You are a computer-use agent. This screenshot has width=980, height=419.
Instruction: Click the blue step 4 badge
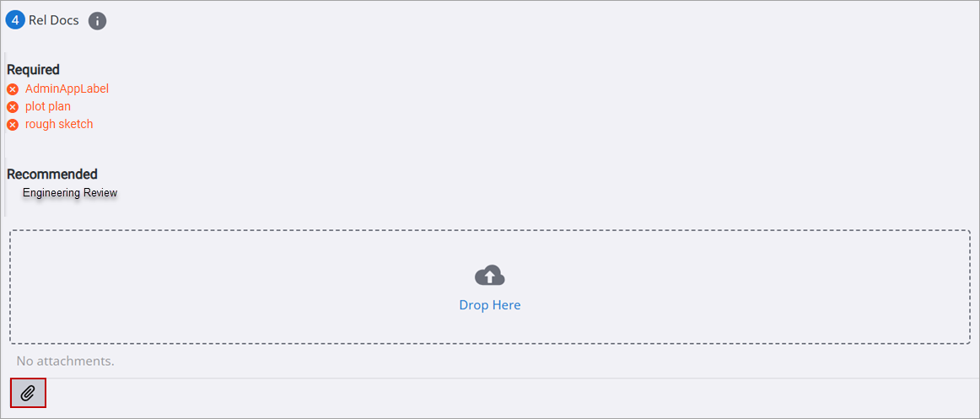15,20
